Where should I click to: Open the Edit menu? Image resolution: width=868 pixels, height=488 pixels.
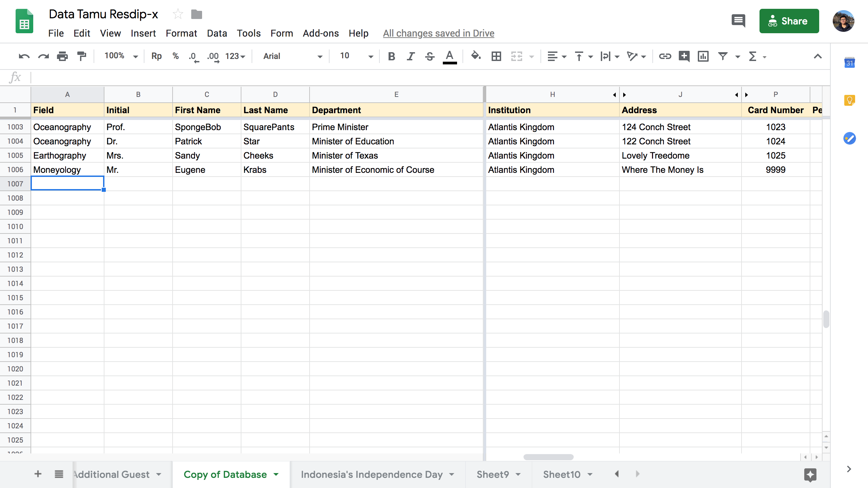click(x=82, y=33)
